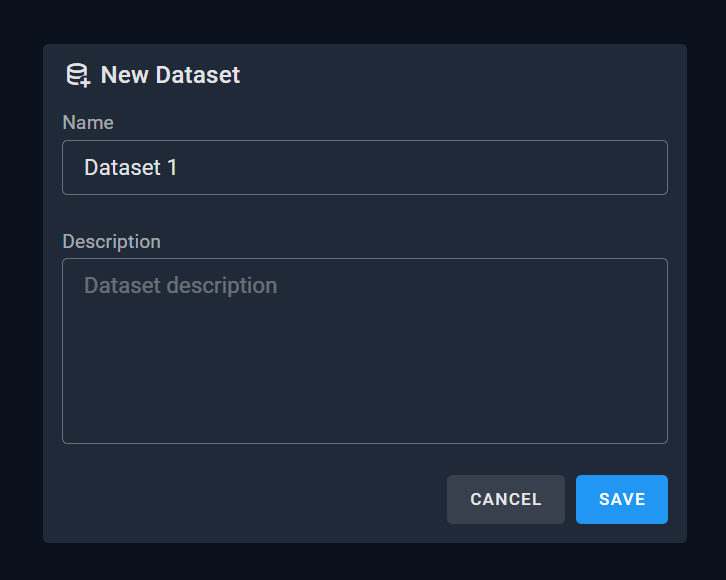
Task: Click the dataset icon in the dialog header
Action: click(x=78, y=75)
